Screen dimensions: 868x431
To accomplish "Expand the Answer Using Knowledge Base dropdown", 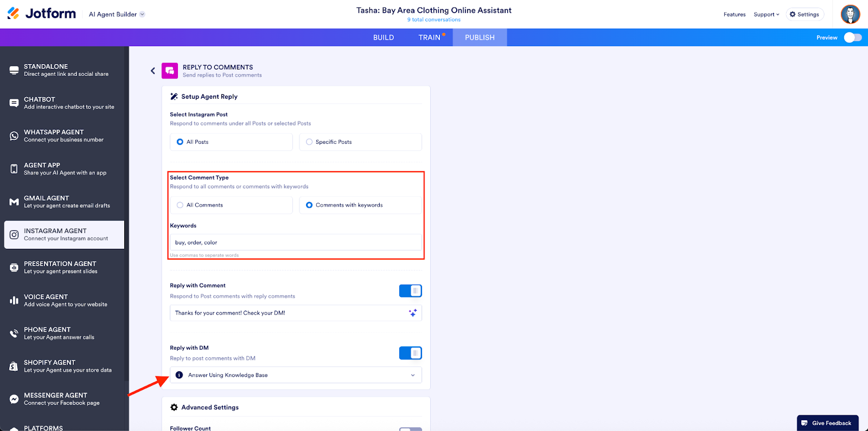I will click(296, 375).
